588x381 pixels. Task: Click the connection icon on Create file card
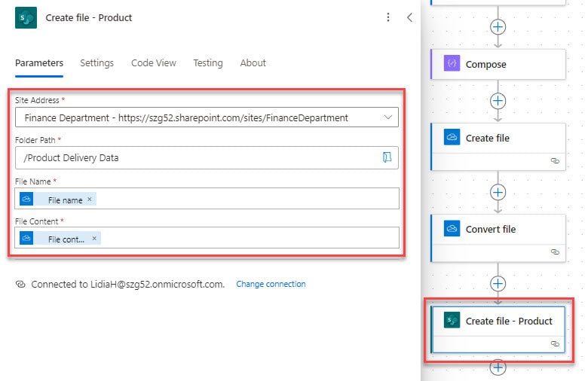coord(555,160)
